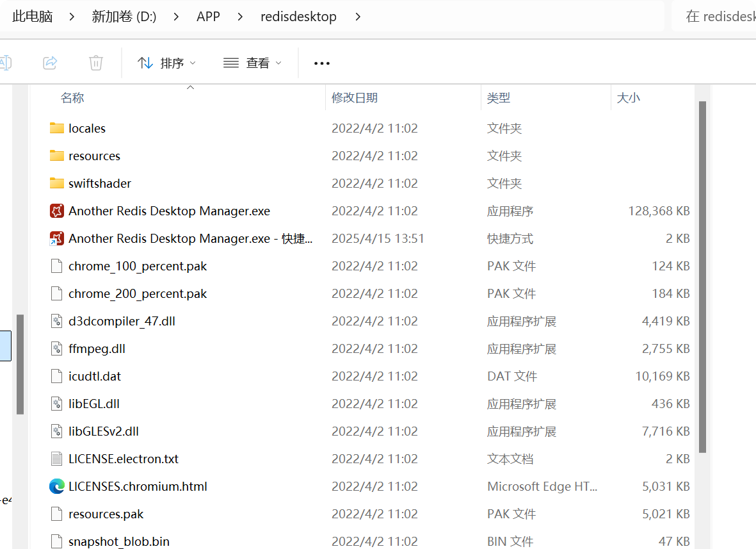Open the three-dots more options menu
The image size is (756, 549).
pyautogui.click(x=321, y=63)
